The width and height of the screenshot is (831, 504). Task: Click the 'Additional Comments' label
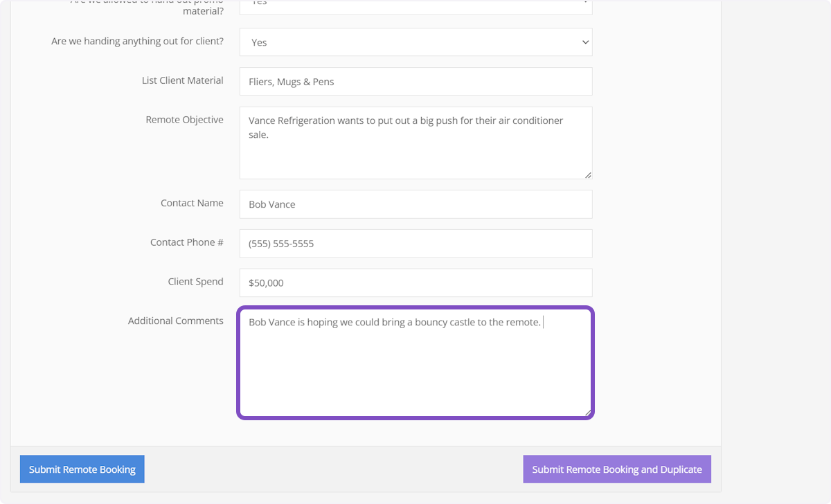(175, 321)
